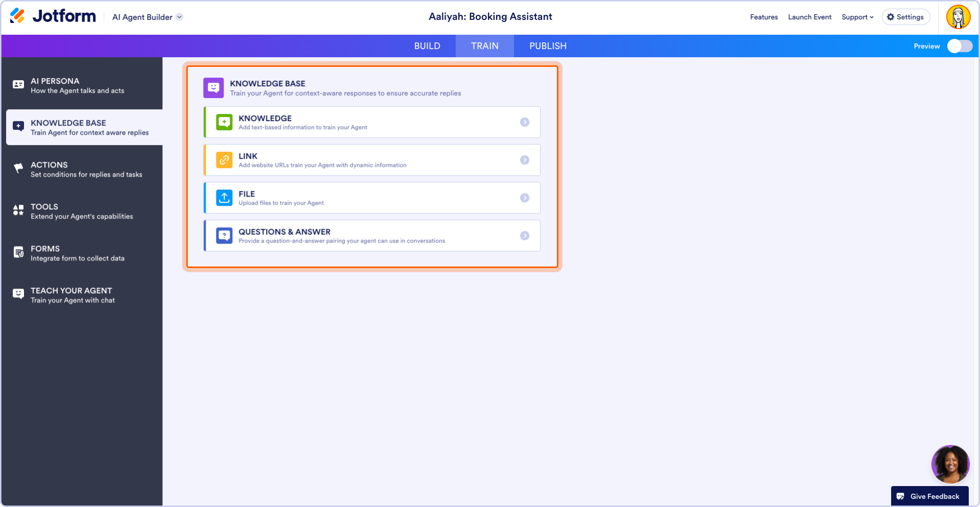Switch to the BUILD tab

pos(427,46)
